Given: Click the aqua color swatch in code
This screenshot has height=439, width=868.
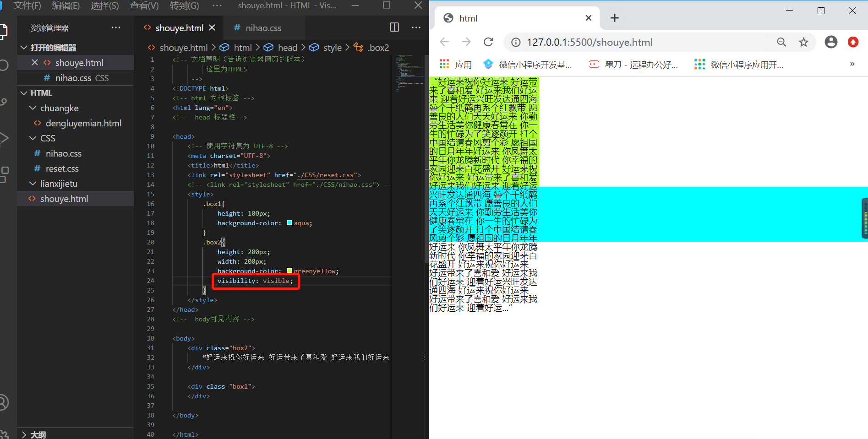Looking at the screenshot, I should click(x=289, y=223).
